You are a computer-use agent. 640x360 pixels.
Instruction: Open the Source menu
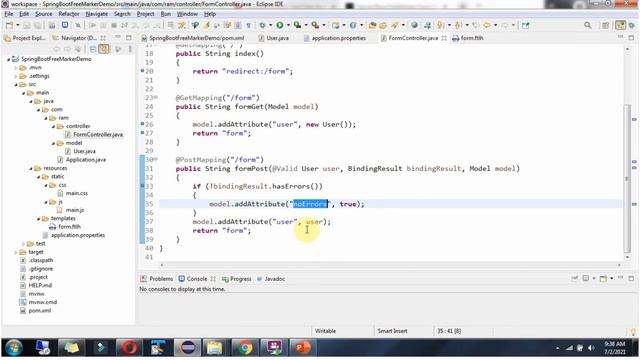pos(43,14)
